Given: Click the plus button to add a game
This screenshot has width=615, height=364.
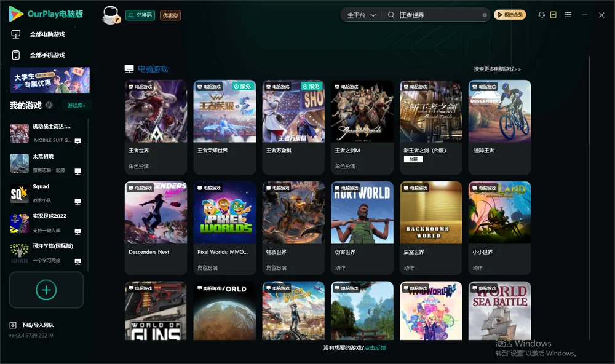Looking at the screenshot, I should (x=46, y=290).
